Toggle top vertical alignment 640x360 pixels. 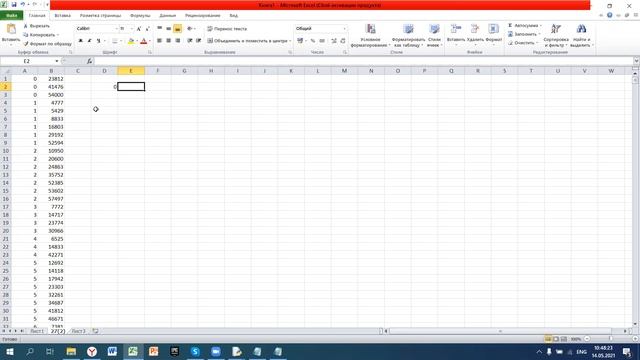tap(160, 29)
